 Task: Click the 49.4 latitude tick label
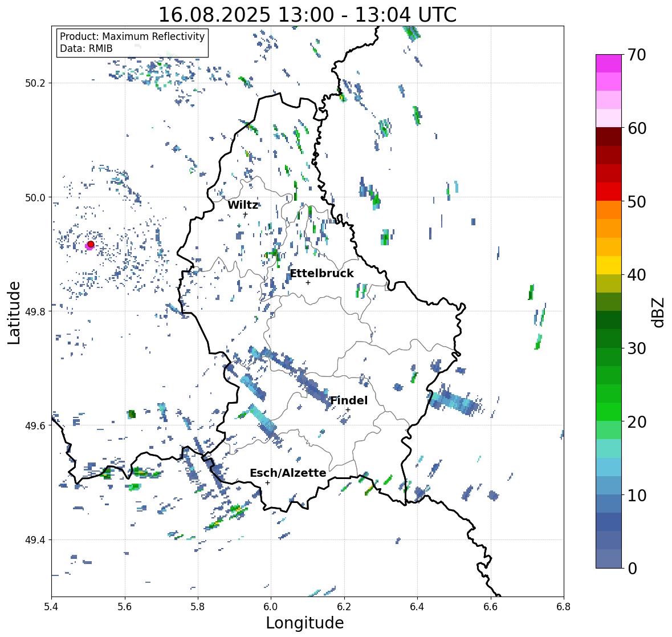click(35, 540)
